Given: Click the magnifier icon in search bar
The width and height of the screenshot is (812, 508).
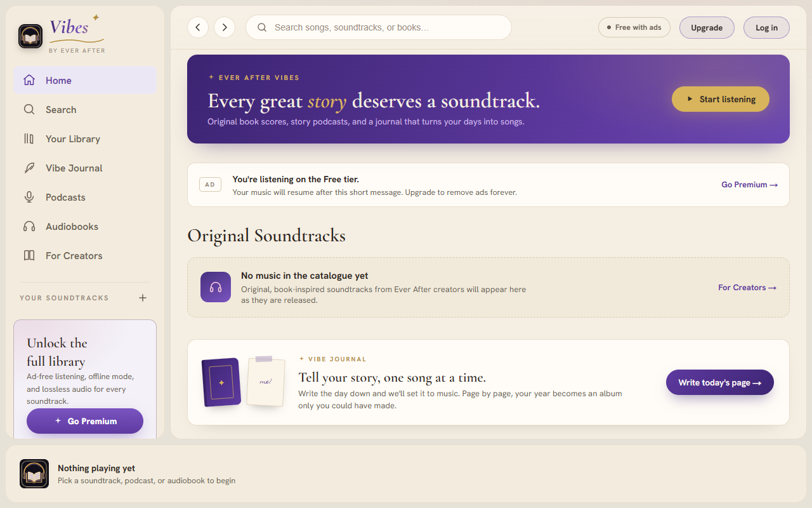Looking at the screenshot, I should click(x=261, y=27).
